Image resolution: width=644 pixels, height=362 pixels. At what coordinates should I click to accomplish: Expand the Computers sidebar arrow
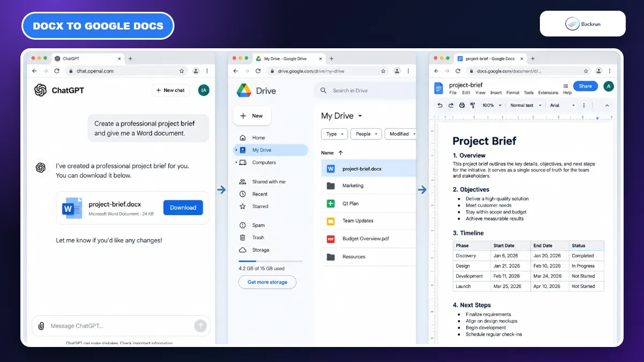(x=236, y=162)
